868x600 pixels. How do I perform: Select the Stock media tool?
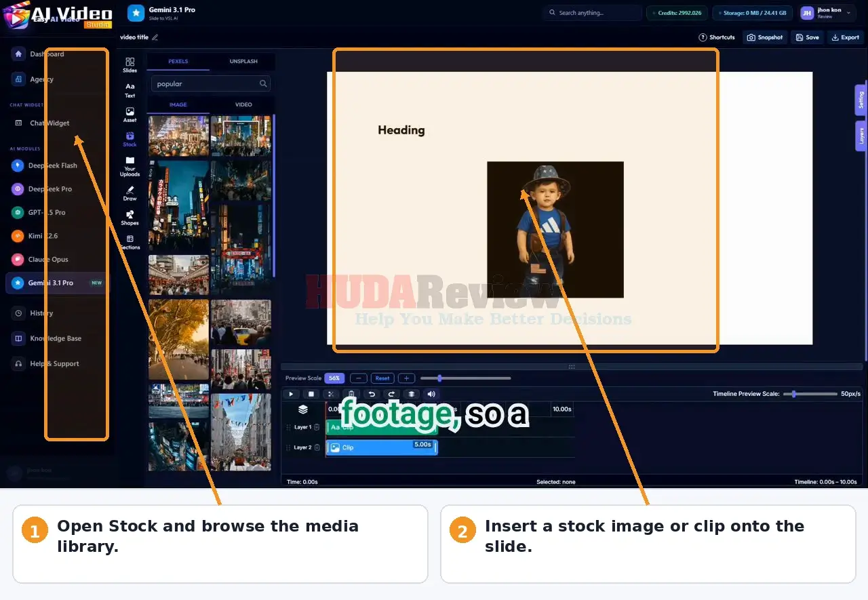click(130, 139)
